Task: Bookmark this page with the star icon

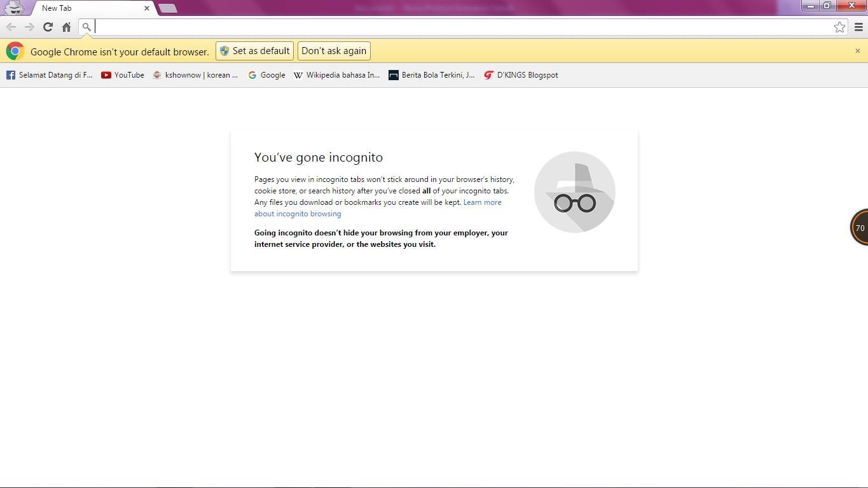Action: tap(840, 27)
